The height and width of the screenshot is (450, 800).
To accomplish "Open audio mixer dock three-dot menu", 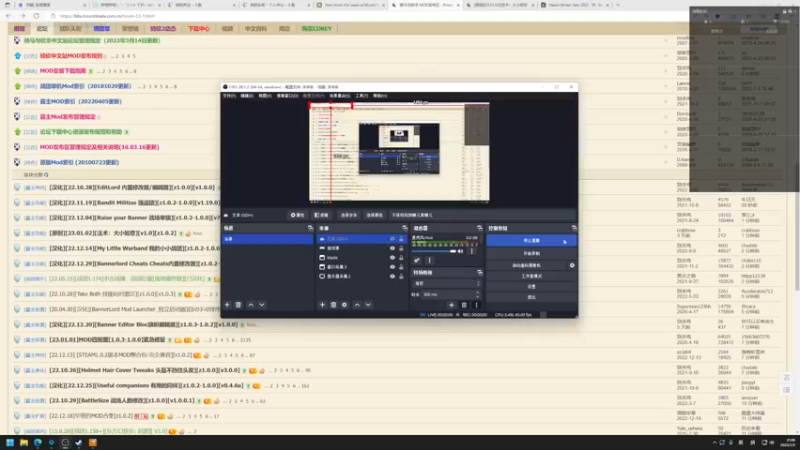I will click(x=430, y=260).
